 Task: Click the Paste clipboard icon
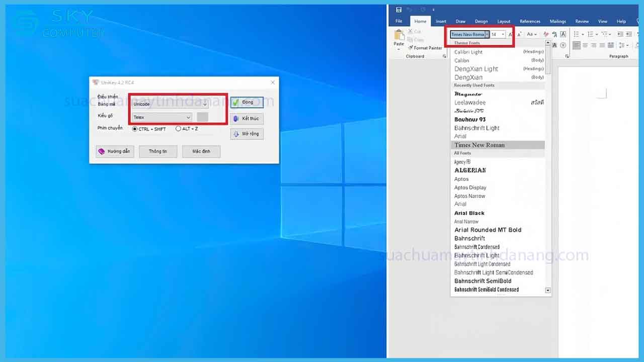(399, 35)
